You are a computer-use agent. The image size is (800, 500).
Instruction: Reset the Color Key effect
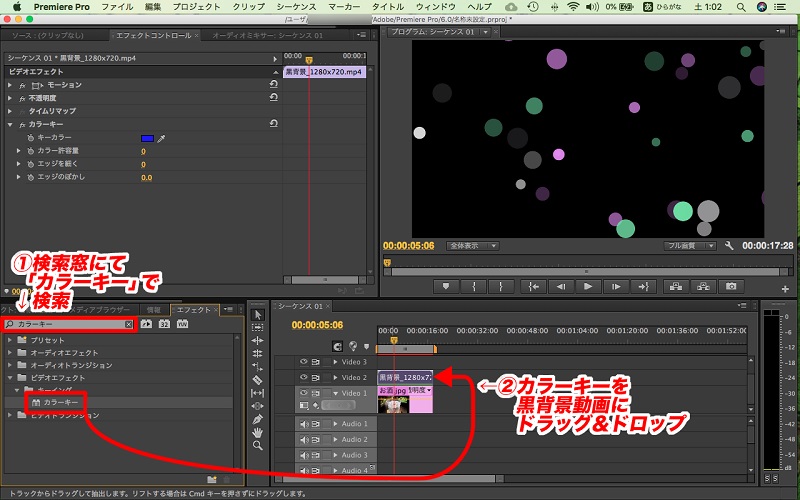click(273, 123)
